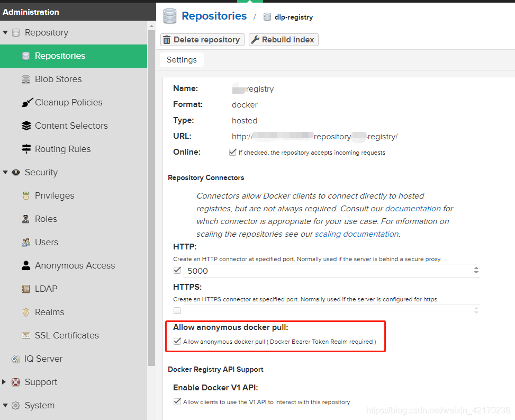Click the Delete repository button
The width and height of the screenshot is (515, 420).
pos(202,40)
